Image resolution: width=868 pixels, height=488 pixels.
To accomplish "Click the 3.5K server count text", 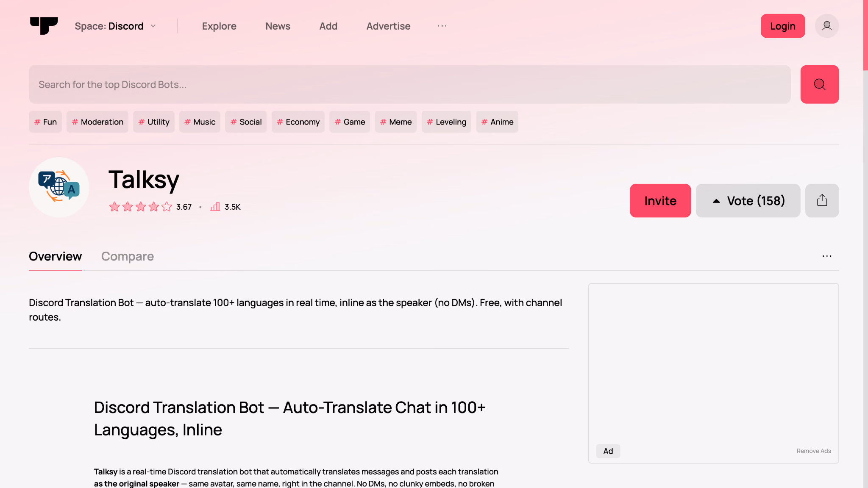I will click(x=232, y=207).
